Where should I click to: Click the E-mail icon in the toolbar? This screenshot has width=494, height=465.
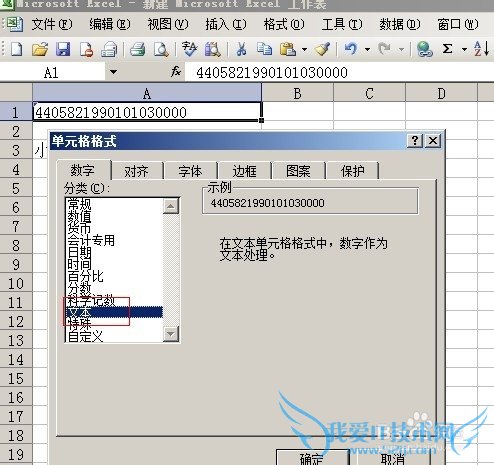coord(109,49)
